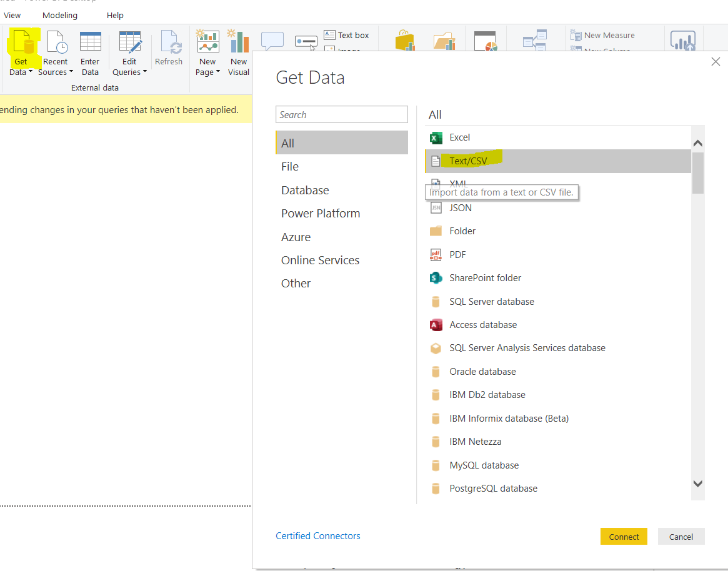The image size is (728, 571).
Task: Select the Database category
Action: coord(305,191)
